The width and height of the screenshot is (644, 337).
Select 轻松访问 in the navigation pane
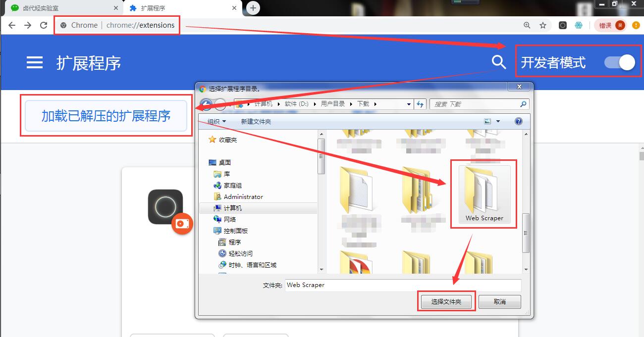tap(236, 253)
